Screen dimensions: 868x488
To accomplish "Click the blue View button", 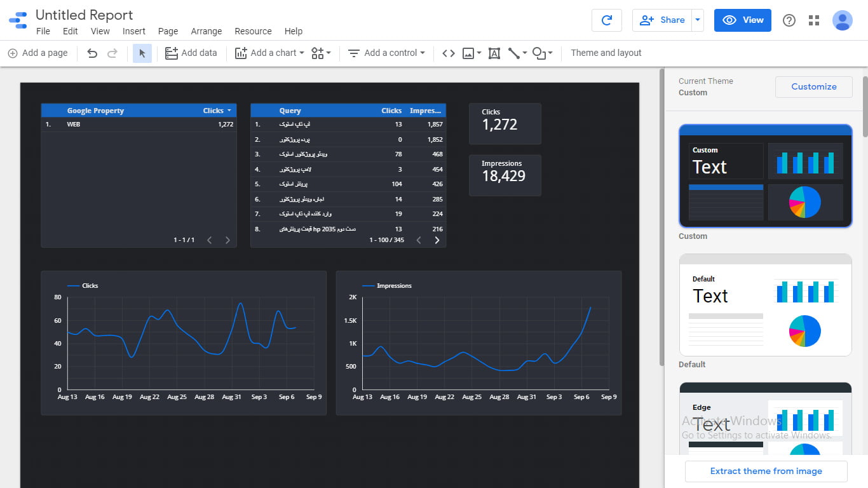I will click(743, 20).
